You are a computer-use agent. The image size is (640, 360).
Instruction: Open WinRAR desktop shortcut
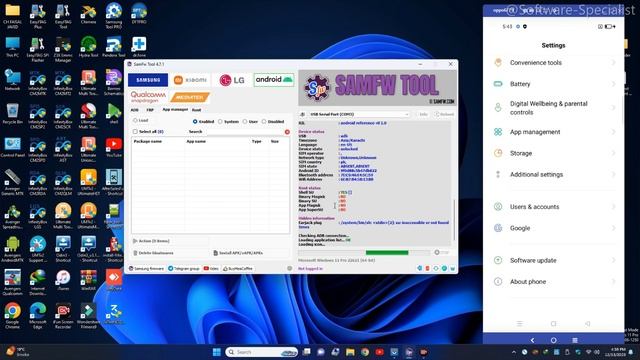pos(88,281)
